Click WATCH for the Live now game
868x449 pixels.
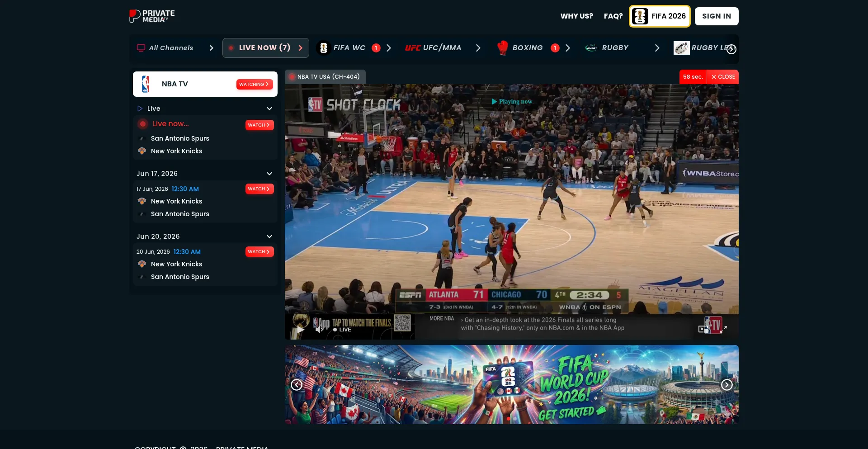tap(259, 125)
